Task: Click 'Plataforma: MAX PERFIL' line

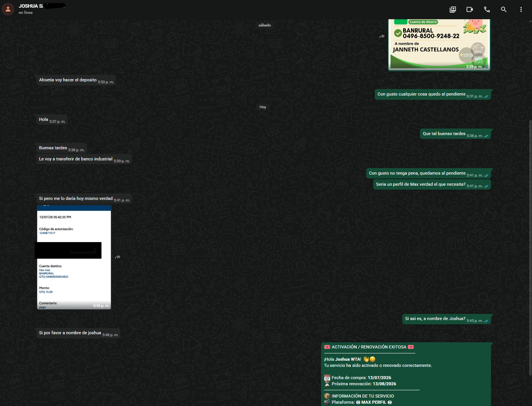Action: pyautogui.click(x=358, y=403)
